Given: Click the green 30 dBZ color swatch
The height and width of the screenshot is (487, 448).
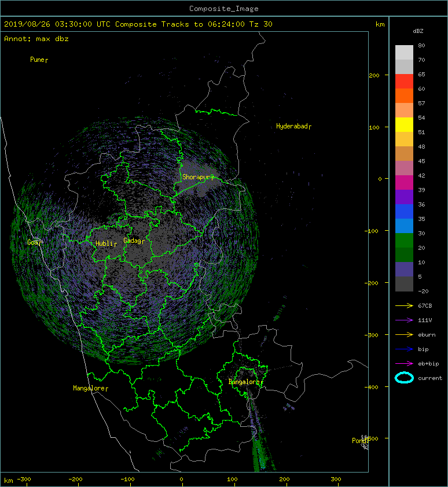Looking at the screenshot, I should 404,241.
